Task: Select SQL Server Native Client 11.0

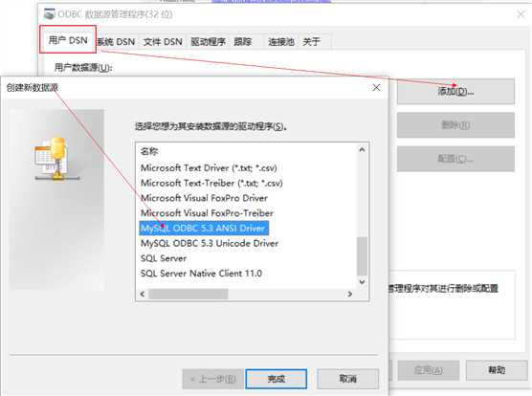Action: pos(201,274)
